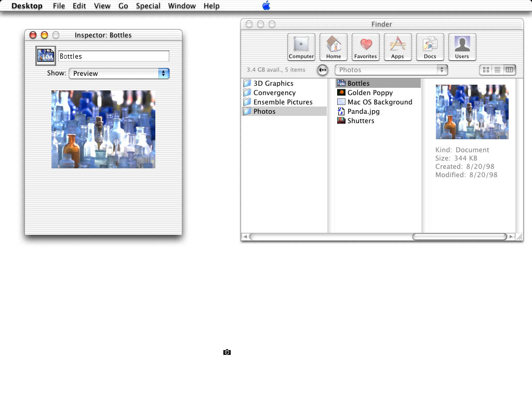
Task: Click the Golden Poppy file icon
Action: (341, 92)
